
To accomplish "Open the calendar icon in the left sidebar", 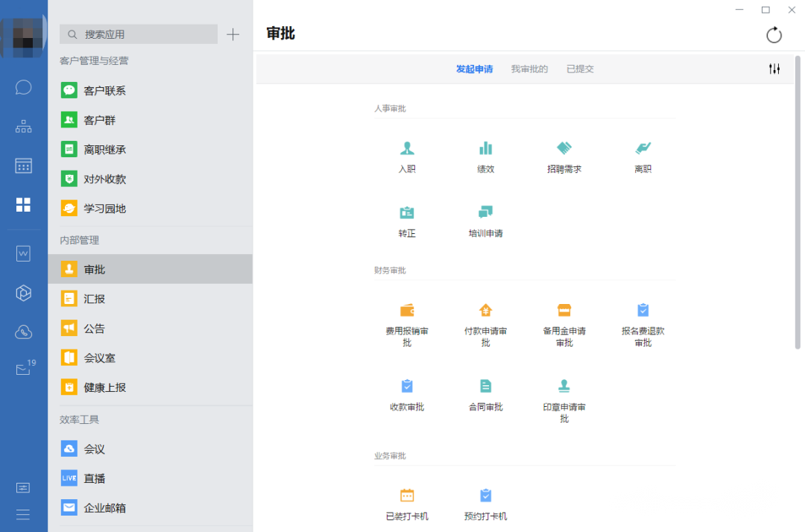I will tap(24, 165).
